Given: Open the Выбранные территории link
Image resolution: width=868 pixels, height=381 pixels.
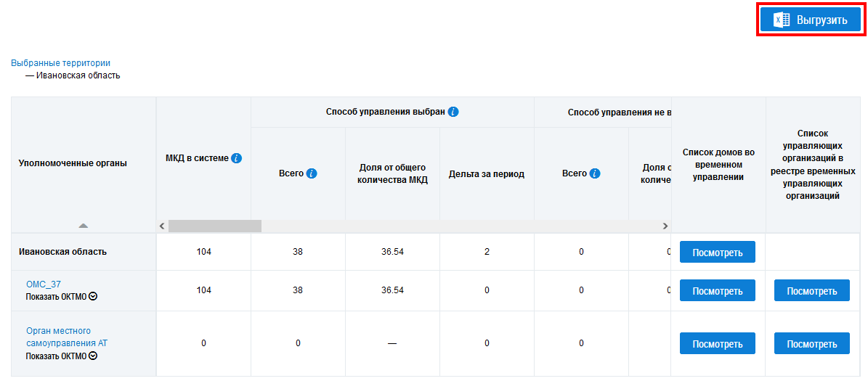Looking at the screenshot, I should [x=60, y=63].
